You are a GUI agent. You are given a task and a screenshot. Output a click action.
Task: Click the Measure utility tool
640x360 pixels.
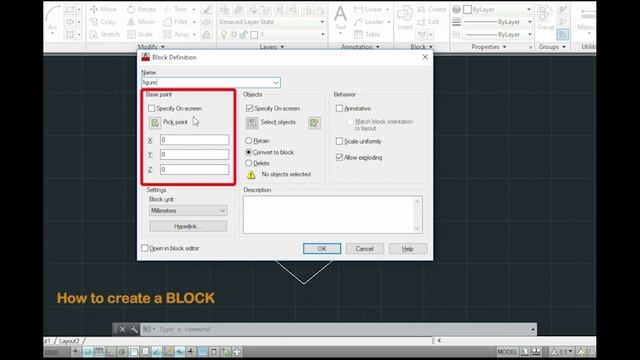pyautogui.click(x=587, y=18)
